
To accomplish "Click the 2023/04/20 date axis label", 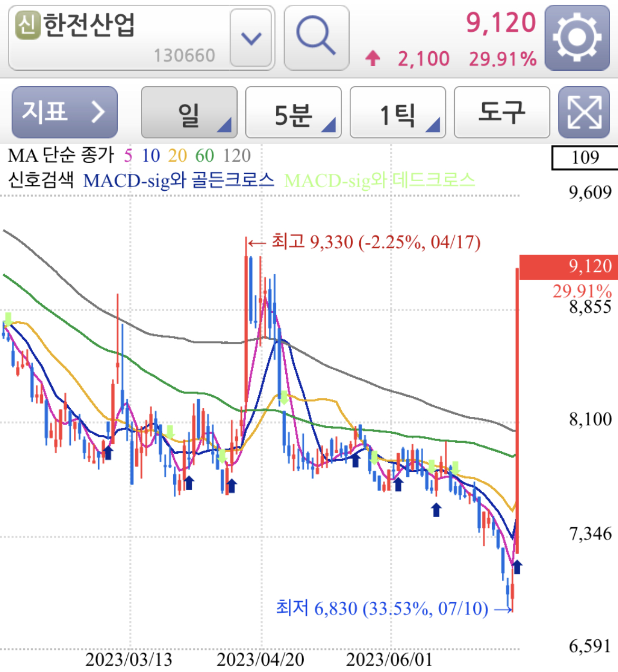I will (x=260, y=659).
